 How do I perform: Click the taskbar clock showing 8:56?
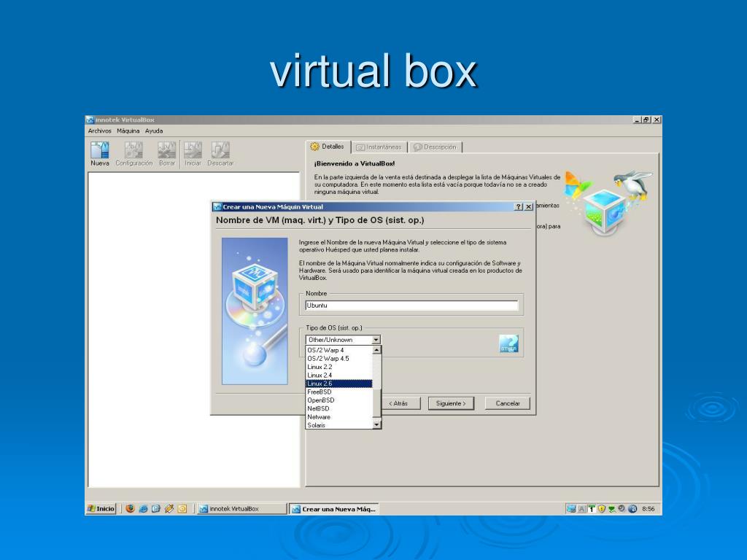648,508
